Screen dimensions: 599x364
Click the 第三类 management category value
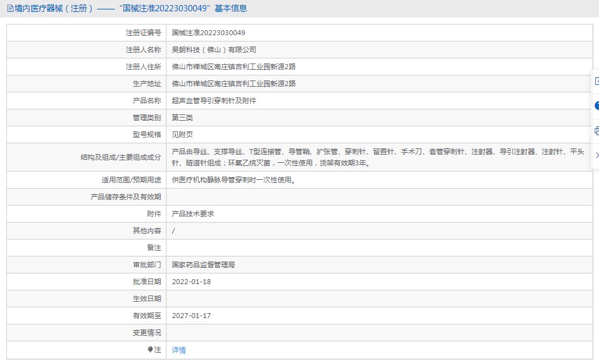(x=182, y=118)
